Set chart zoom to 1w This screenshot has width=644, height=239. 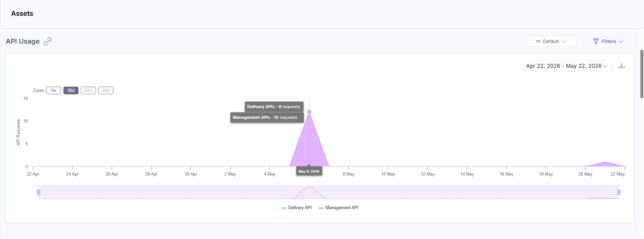tap(53, 91)
